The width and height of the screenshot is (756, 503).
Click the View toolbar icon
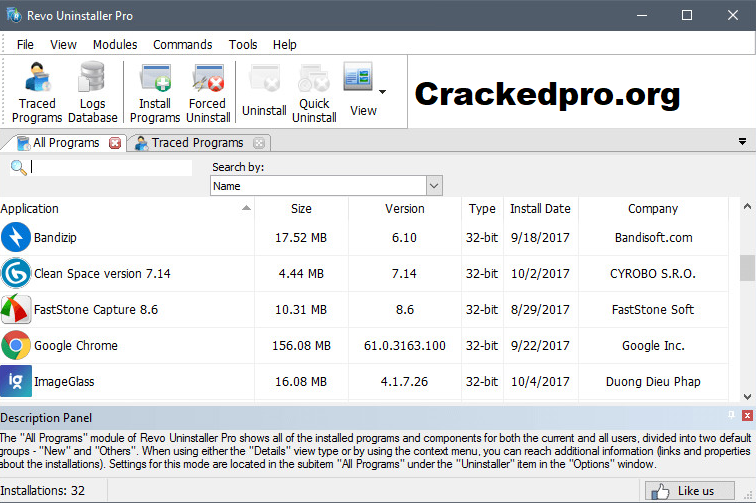point(358,78)
